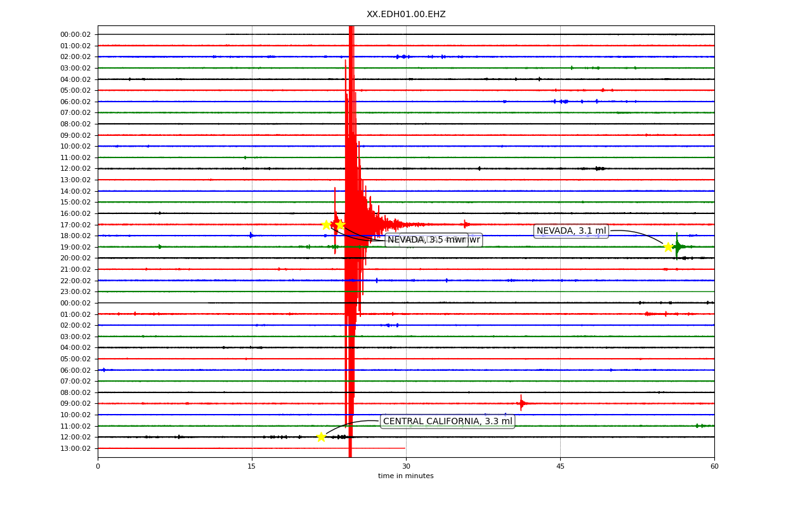Click the leftmost yellow star on the 17:00:02 trace
This screenshot has width=812, height=508.
pyautogui.click(x=326, y=224)
